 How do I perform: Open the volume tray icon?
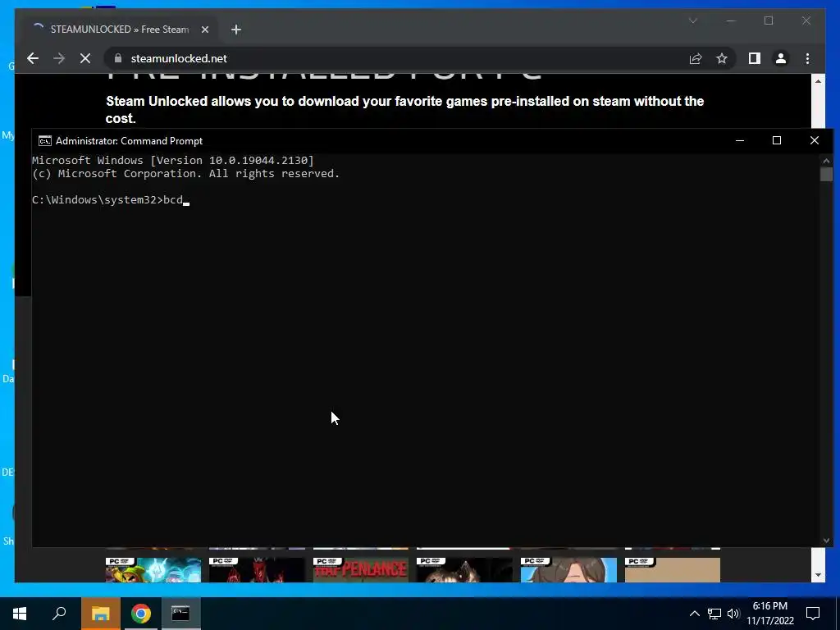[733, 614]
